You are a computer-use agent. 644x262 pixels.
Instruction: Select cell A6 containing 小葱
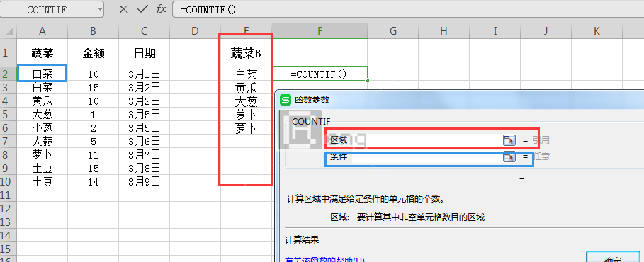tap(43, 127)
